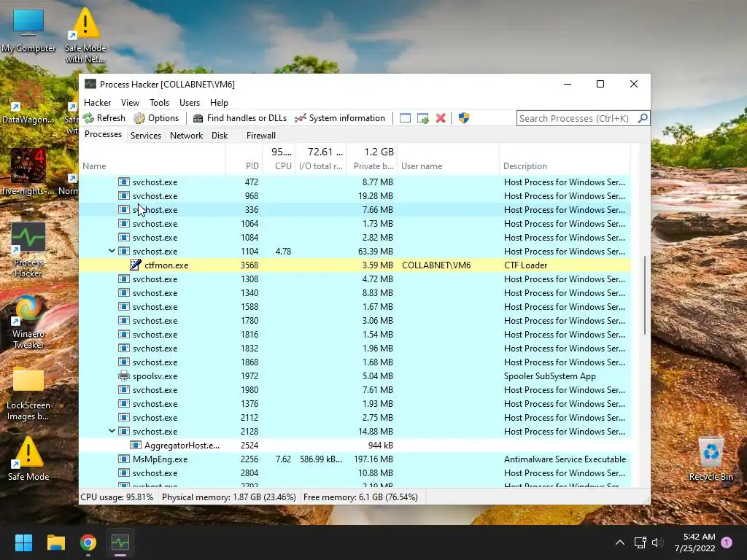Focus the Search Processes input field

576,118
